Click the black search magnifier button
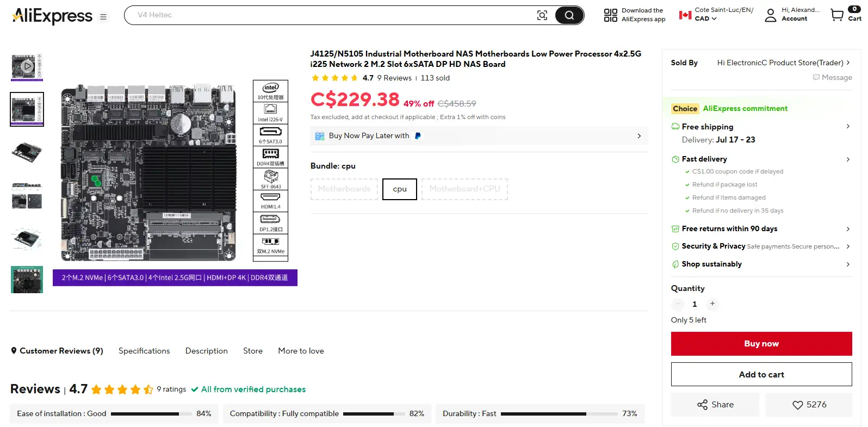The height and width of the screenshot is (427, 868). click(569, 15)
